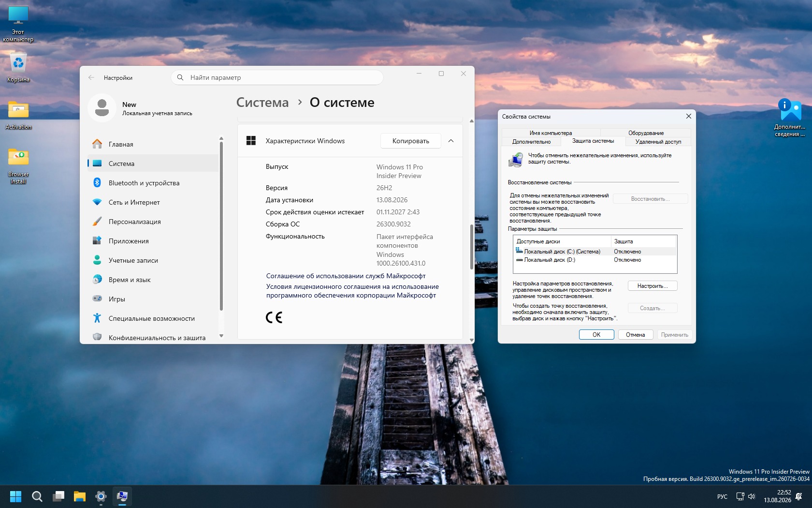This screenshot has width=812, height=508.
Task: Click Система in the breadcrumb
Action: [262, 103]
